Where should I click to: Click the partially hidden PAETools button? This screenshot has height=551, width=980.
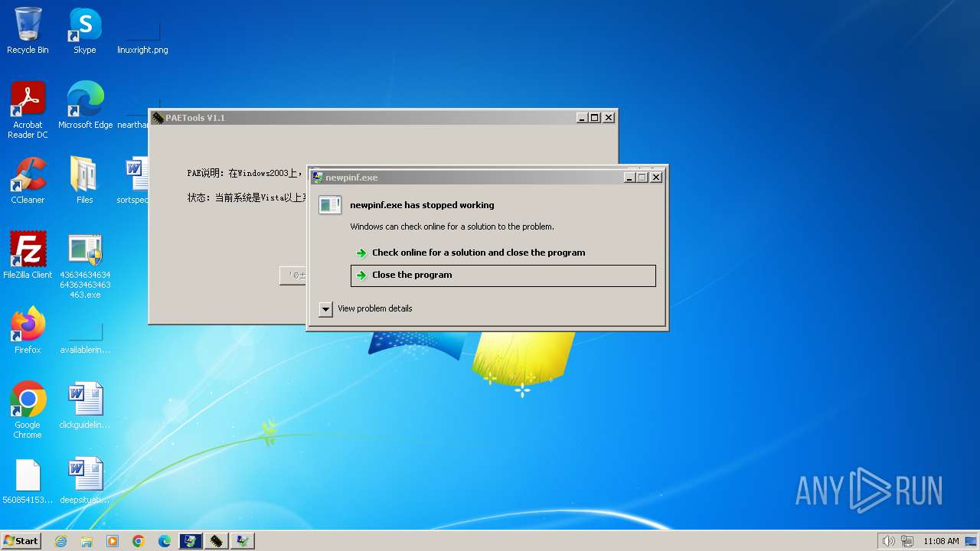coord(293,275)
